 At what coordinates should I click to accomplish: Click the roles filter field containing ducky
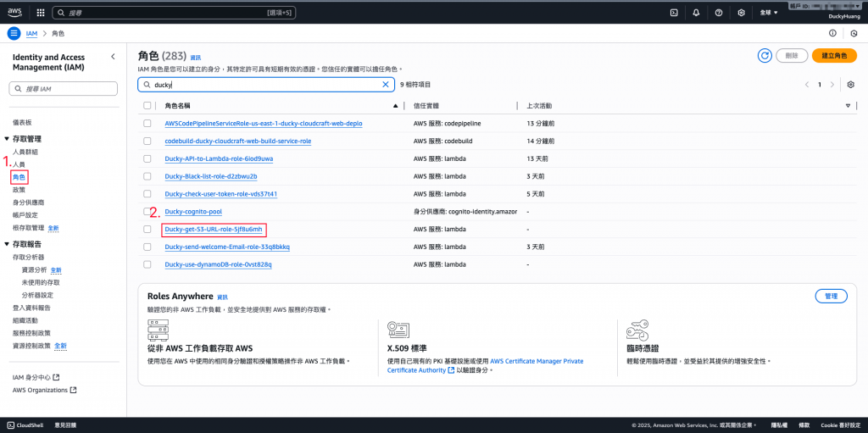[265, 85]
